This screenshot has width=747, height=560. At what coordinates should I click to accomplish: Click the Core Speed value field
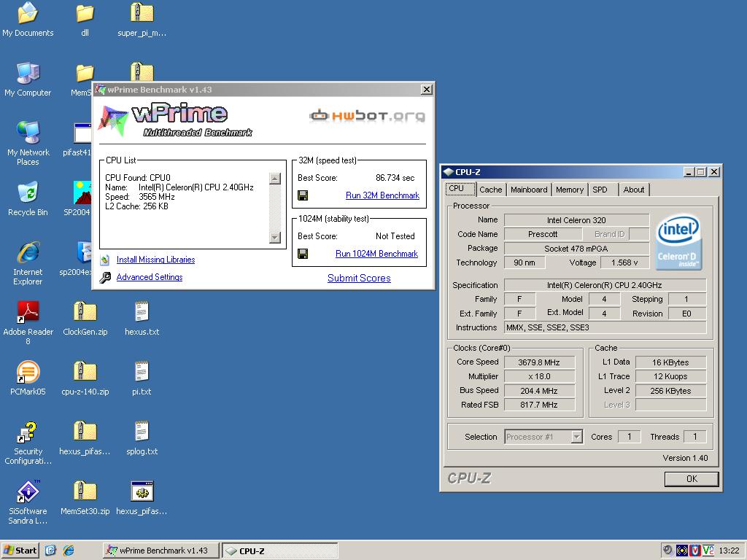click(x=539, y=362)
